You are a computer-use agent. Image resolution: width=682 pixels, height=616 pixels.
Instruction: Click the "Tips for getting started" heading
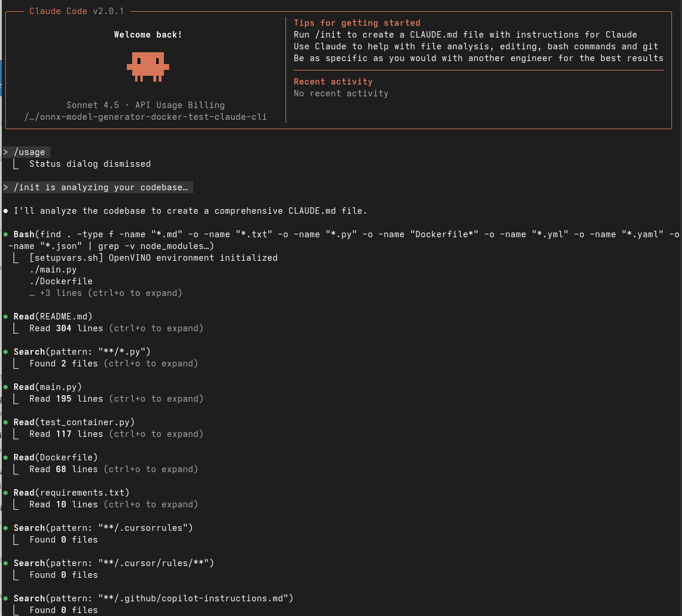pos(357,23)
